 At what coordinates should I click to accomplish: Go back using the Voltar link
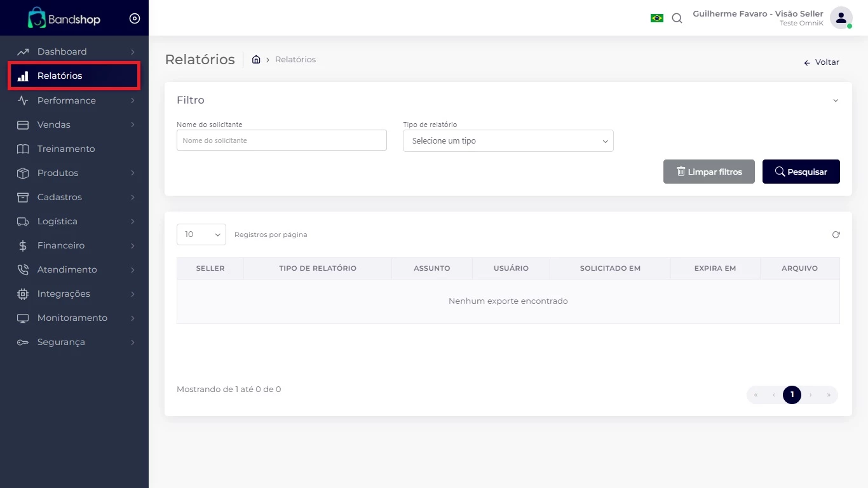[x=822, y=62]
